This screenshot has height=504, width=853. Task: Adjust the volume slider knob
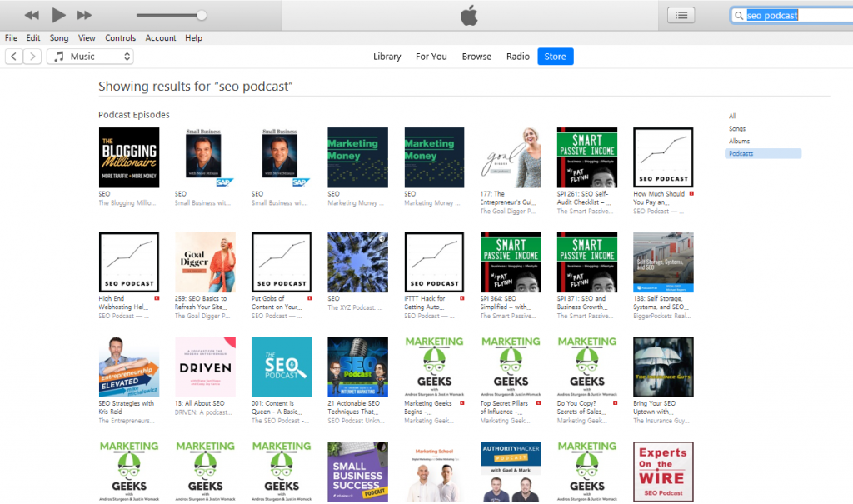point(202,15)
